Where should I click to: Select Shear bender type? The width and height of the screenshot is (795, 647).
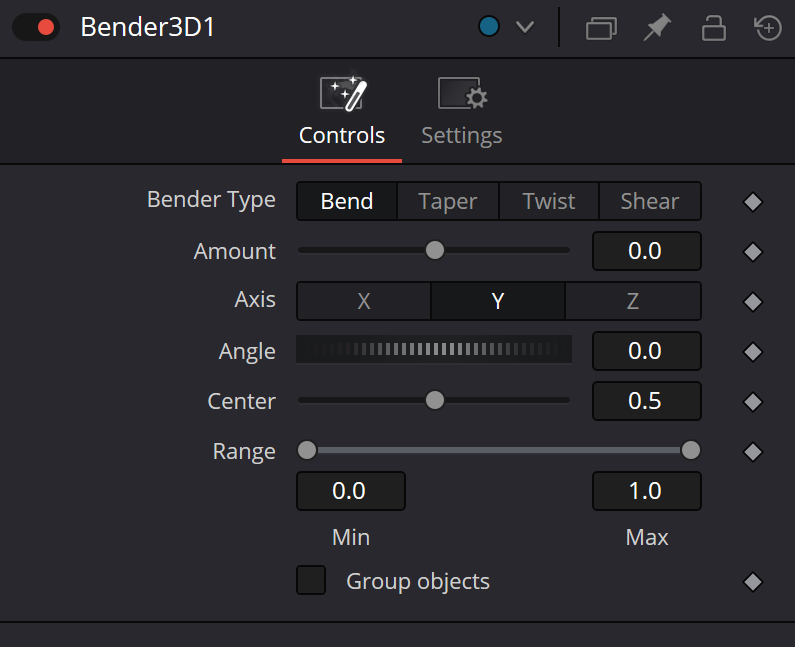[650, 201]
